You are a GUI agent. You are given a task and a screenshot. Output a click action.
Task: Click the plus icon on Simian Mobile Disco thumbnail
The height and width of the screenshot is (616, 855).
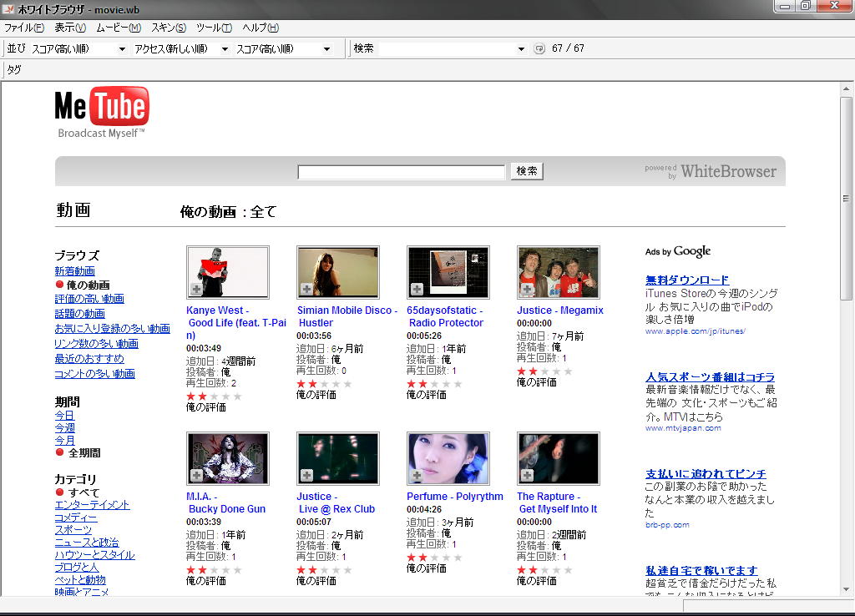coord(306,289)
